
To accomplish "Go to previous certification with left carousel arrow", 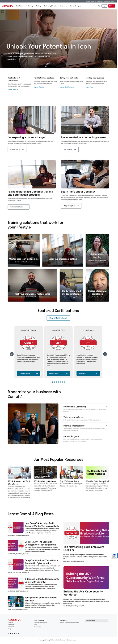I will [x=12, y=354].
